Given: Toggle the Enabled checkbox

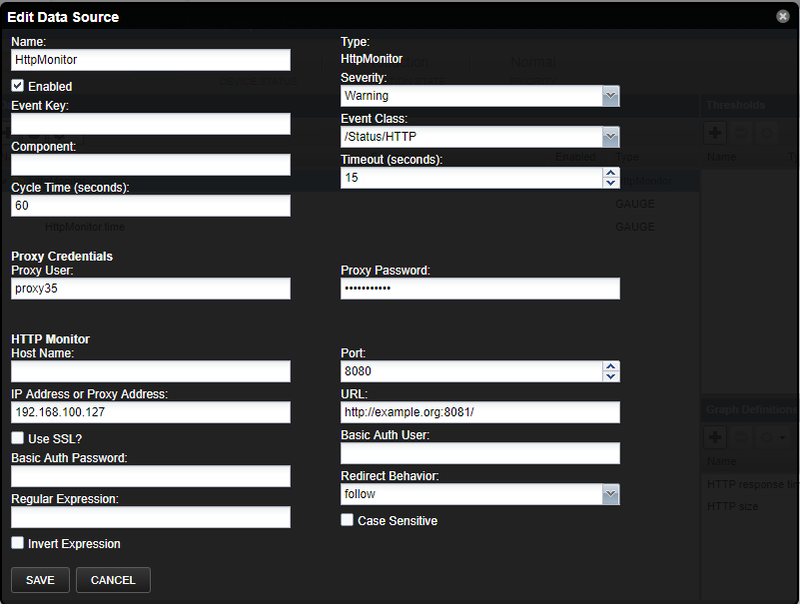Looking at the screenshot, I should tap(17, 86).
